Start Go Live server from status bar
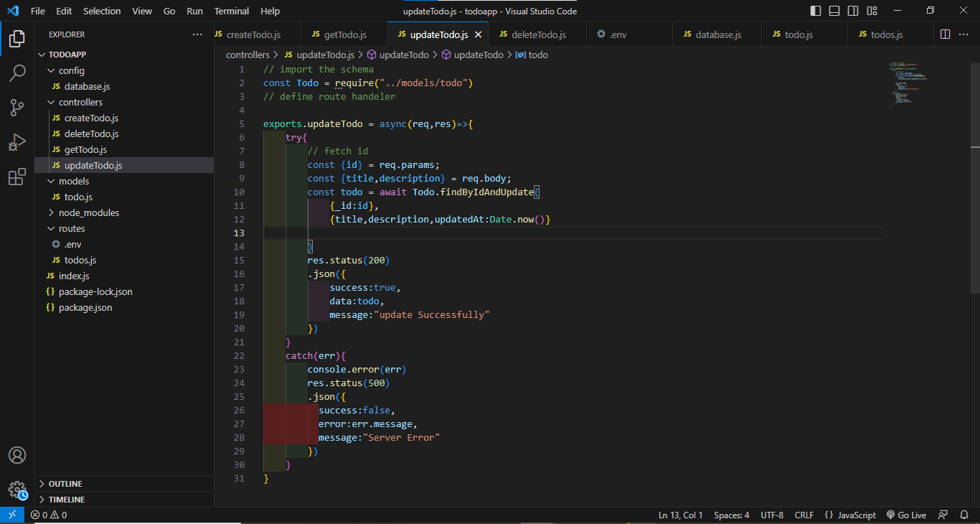 coord(906,515)
